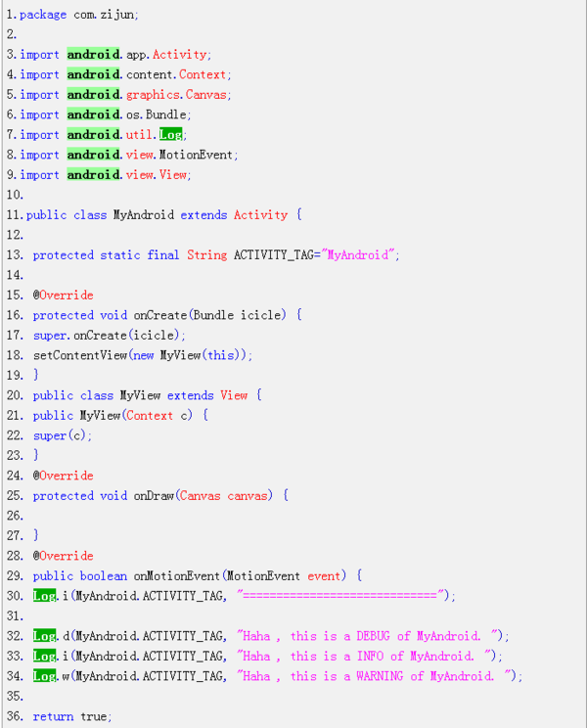
Task: Click 'onDraw' method name on line 25
Action: point(154,496)
